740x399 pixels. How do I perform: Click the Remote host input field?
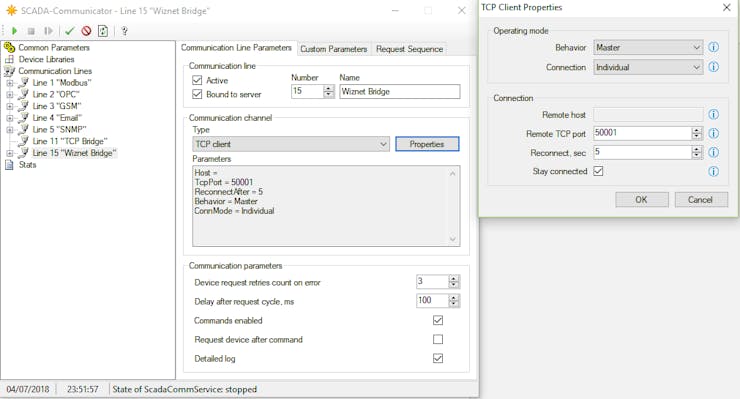coord(648,114)
